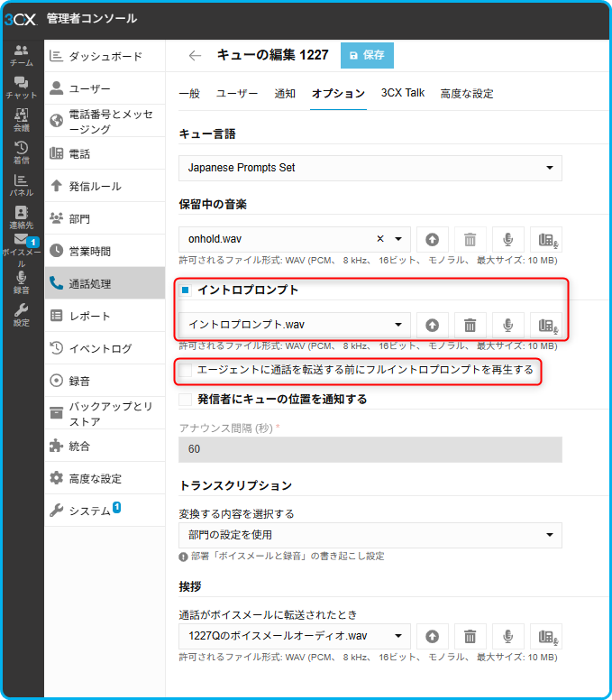Screen dimensions: 612x700
Task: Check 発信者にキューの位置を通知する option
Action: [x=186, y=399]
